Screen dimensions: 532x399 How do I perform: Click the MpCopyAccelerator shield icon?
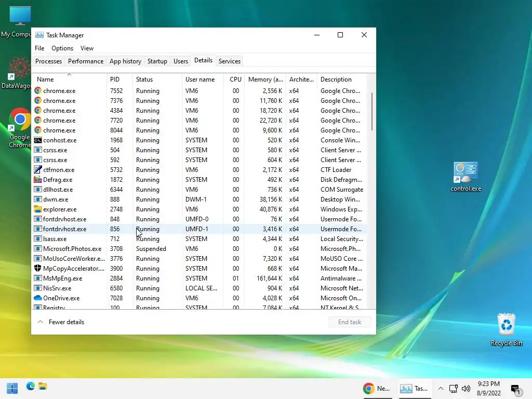coord(37,268)
